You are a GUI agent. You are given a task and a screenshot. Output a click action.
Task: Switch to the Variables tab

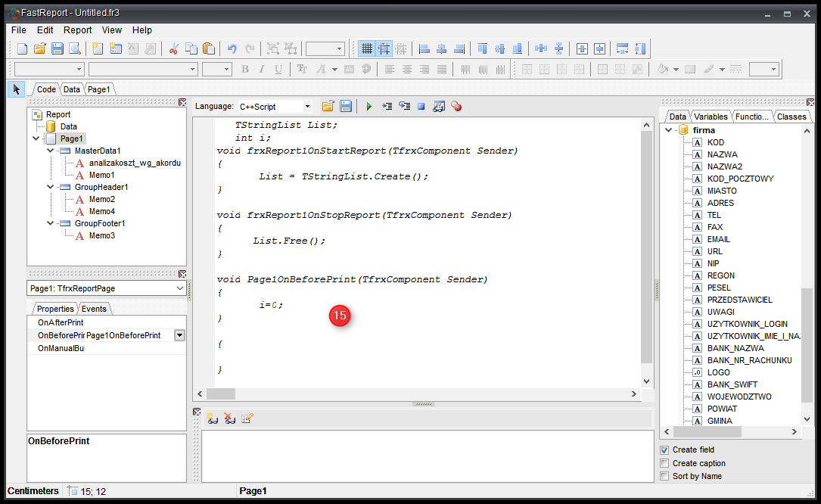point(711,117)
